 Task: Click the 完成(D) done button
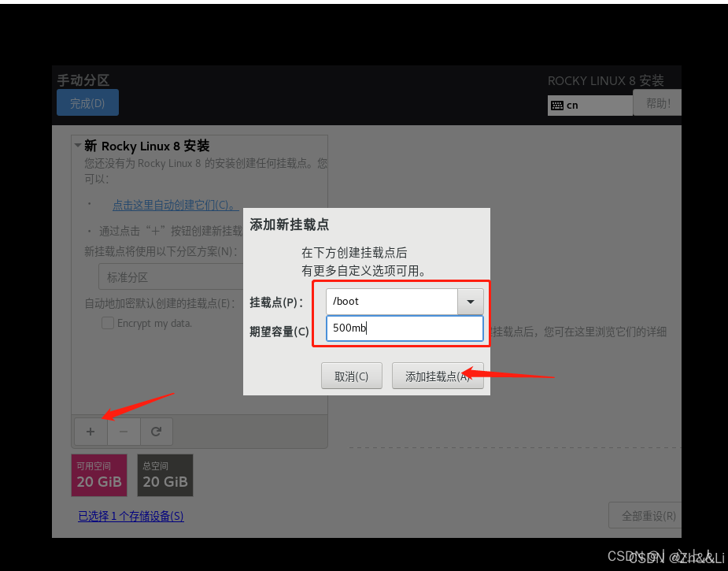[x=87, y=102]
